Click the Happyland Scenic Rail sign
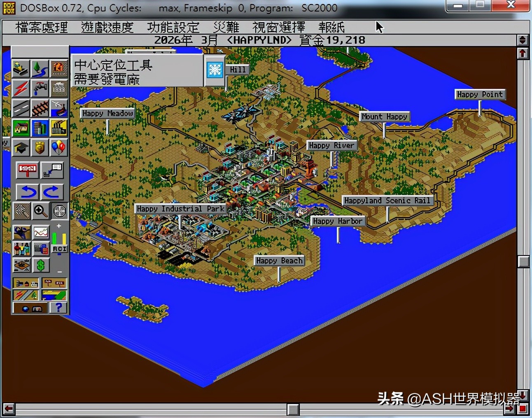 pyautogui.click(x=387, y=201)
